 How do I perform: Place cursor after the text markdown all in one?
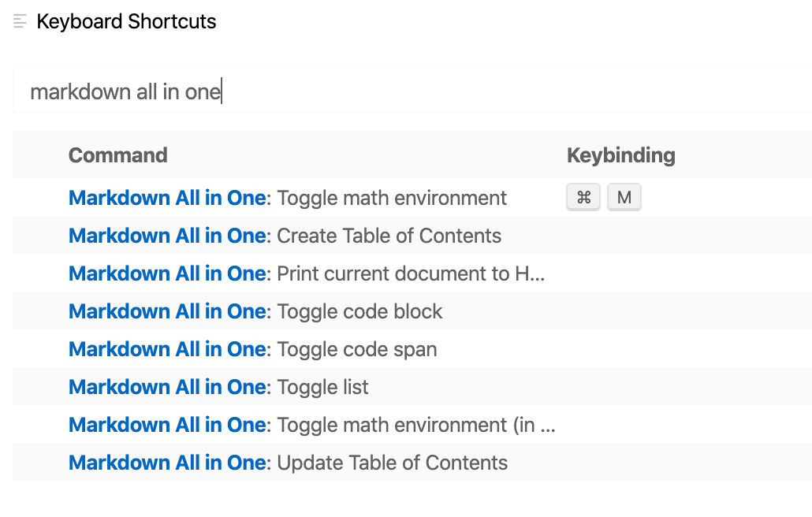(x=222, y=91)
